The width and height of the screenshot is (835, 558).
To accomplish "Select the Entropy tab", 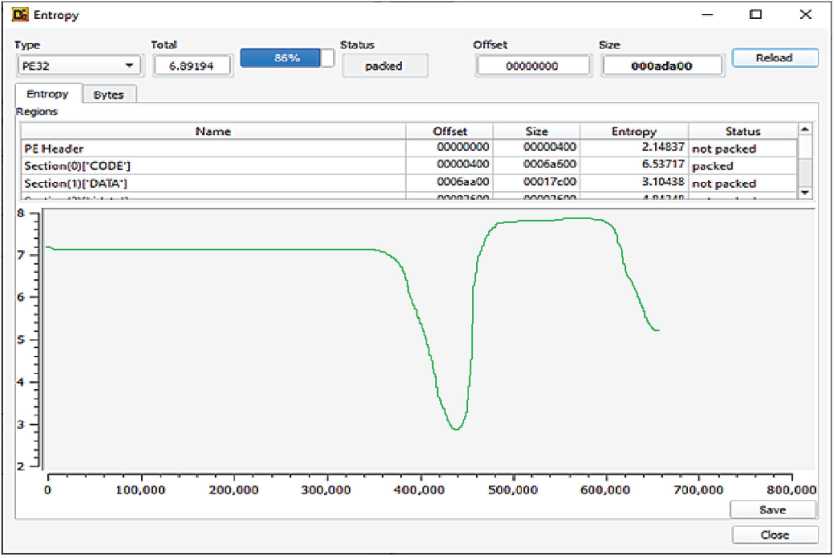I will [48, 94].
